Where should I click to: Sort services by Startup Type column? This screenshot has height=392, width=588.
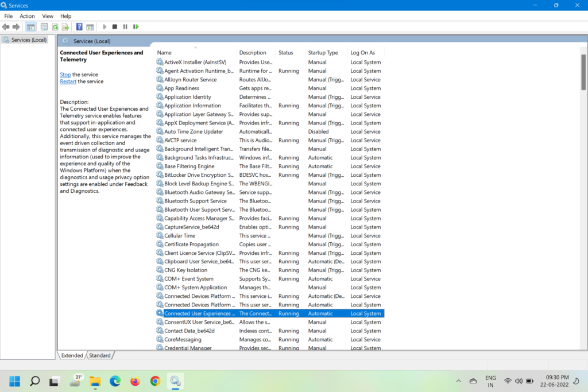click(x=323, y=53)
